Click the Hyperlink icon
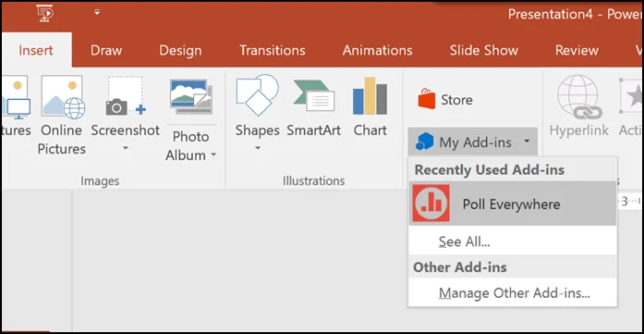644x334 pixels. pos(578,96)
